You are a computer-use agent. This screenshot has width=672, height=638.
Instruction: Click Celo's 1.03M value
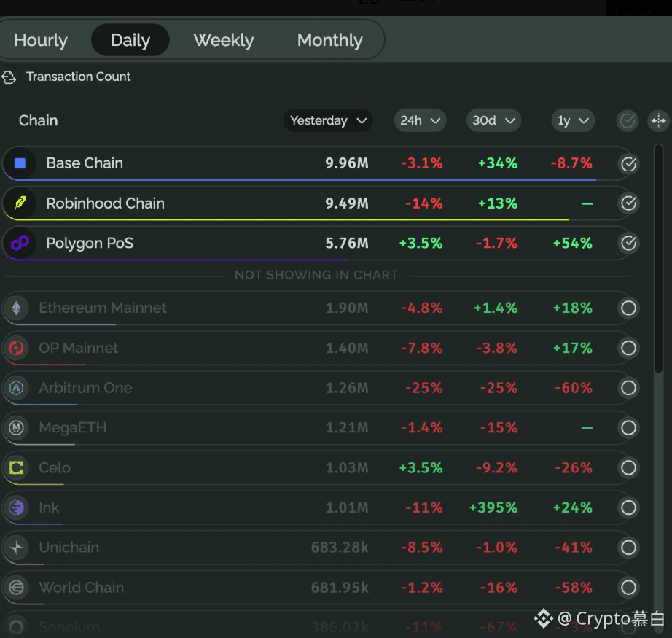point(347,467)
